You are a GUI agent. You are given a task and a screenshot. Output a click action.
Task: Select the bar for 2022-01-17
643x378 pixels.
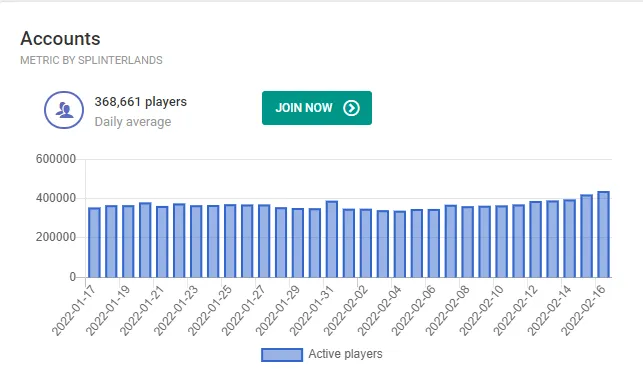(94, 242)
